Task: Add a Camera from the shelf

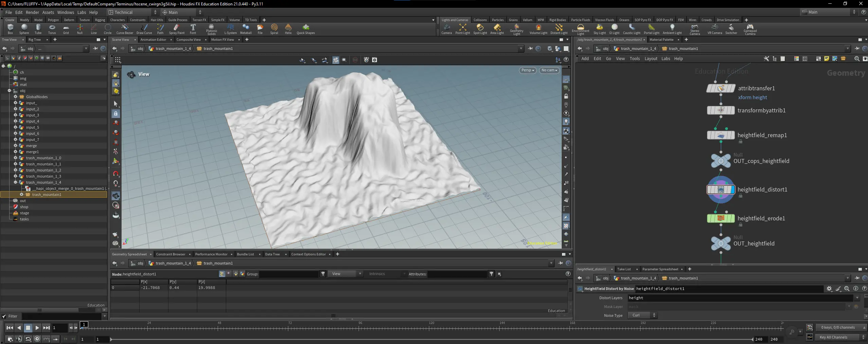Action: point(446,29)
